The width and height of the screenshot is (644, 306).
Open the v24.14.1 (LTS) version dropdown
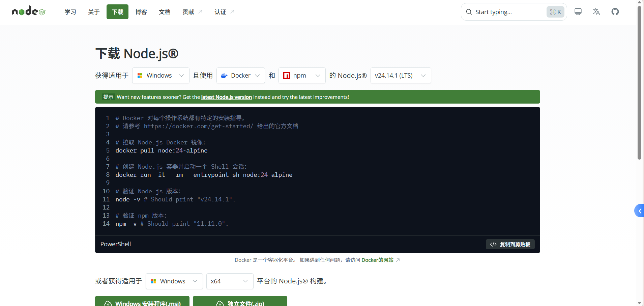tap(401, 76)
